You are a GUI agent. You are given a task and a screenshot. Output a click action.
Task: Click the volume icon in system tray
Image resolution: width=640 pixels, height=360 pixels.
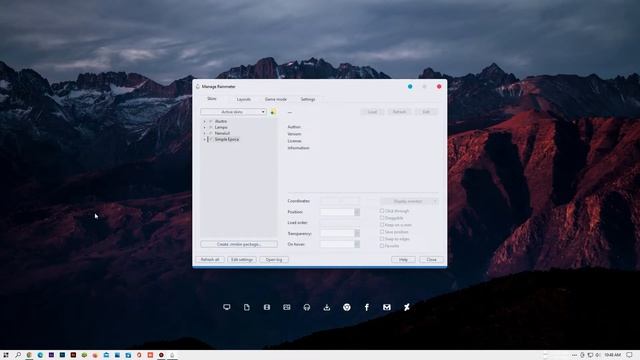(598, 355)
